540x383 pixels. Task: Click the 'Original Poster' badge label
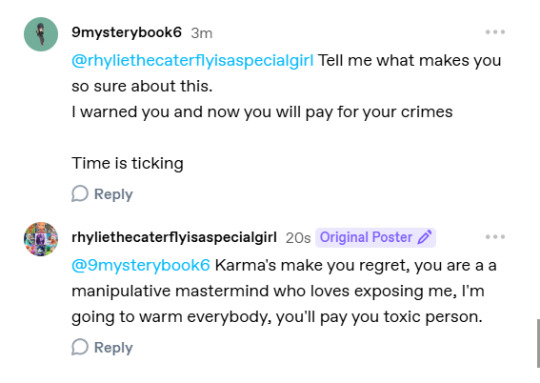pyautogui.click(x=366, y=237)
